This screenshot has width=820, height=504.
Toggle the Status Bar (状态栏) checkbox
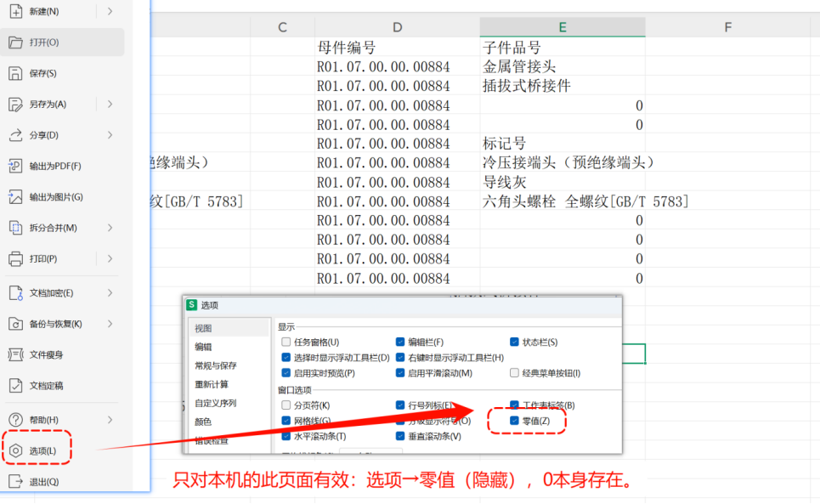pyautogui.click(x=514, y=342)
